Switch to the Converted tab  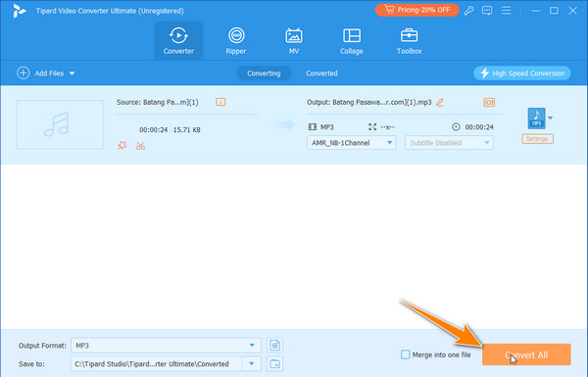(321, 73)
